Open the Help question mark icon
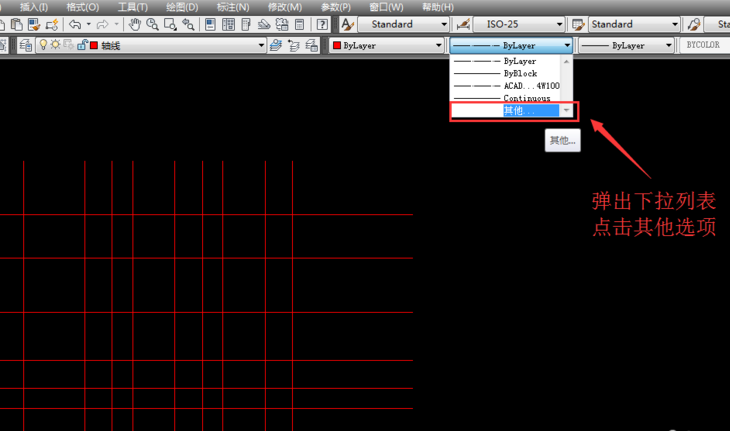The height and width of the screenshot is (431, 730). 322,24
